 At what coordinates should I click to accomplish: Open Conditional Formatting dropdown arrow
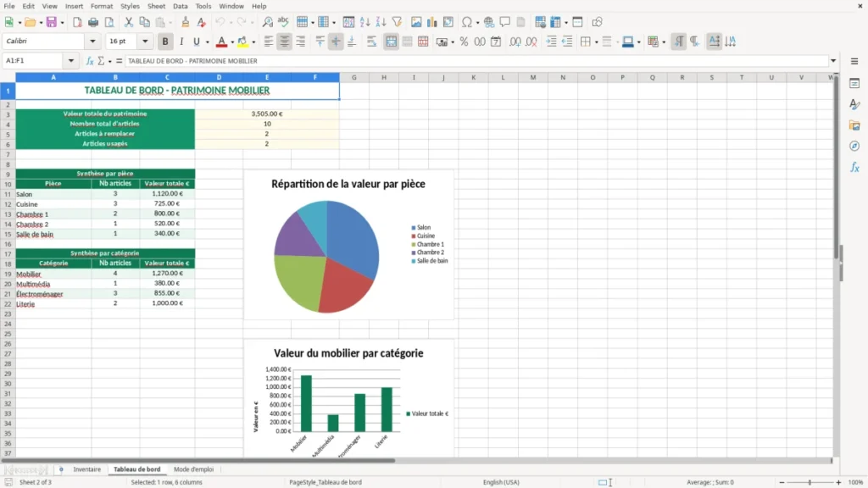tap(664, 42)
